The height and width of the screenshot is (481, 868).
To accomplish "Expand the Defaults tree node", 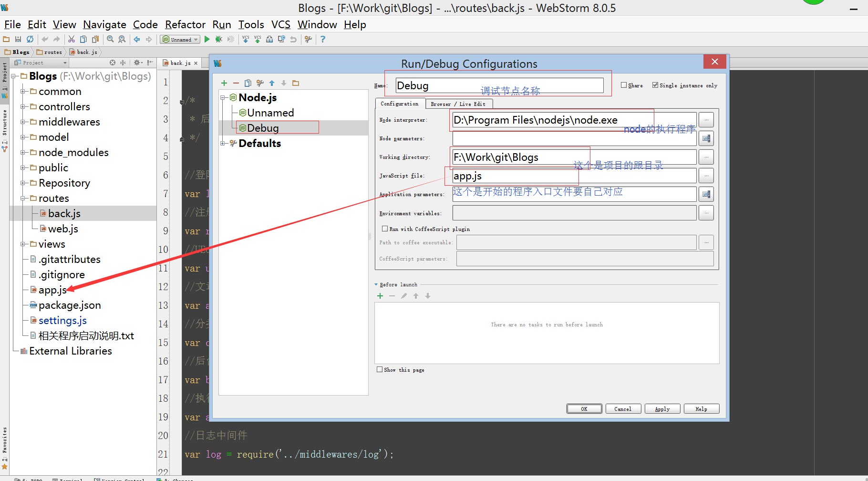I will tap(223, 144).
